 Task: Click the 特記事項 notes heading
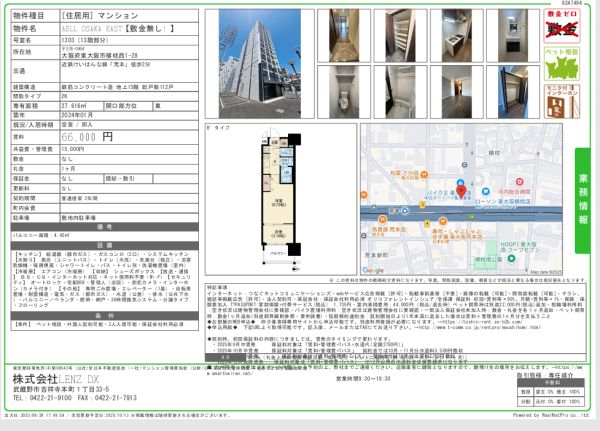click(217, 287)
